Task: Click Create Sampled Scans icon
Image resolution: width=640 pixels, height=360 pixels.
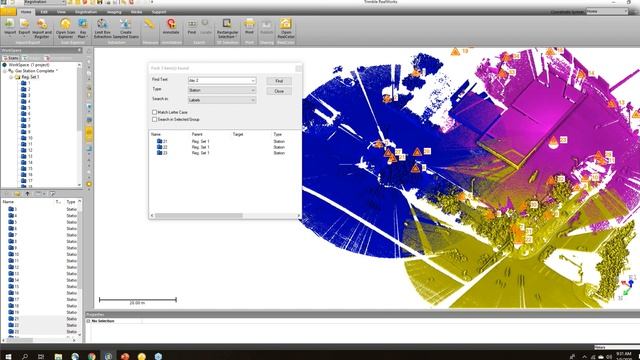Action: 126,28
